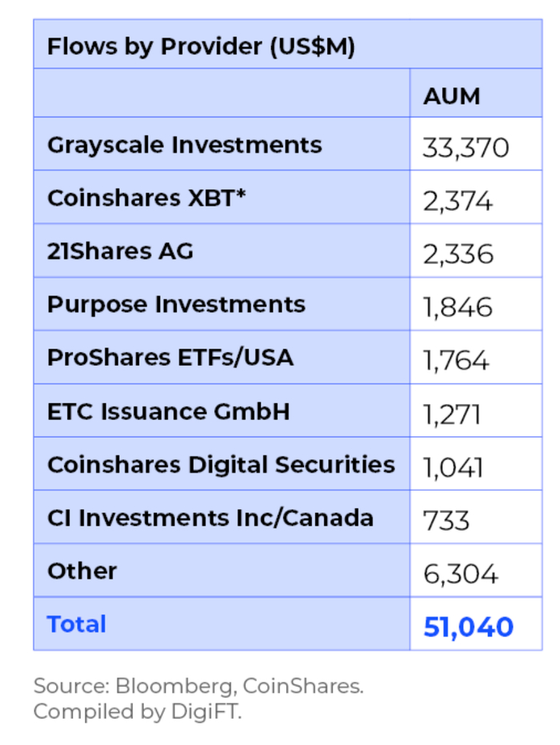Click the "Flows by Provider (US$M)" table title
The height and width of the screenshot is (745, 560).
(x=201, y=46)
